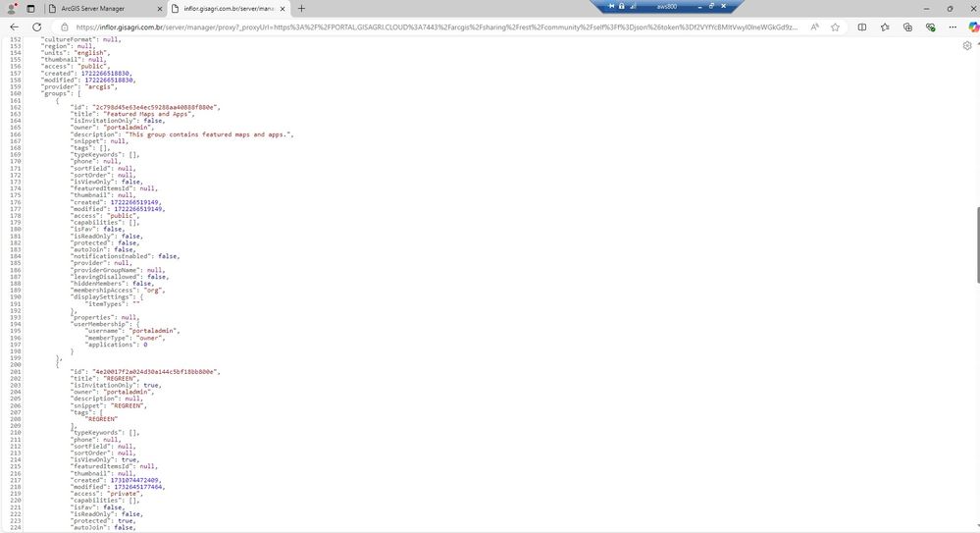Close the inflor.gisagri.com.br tab

pos(283,9)
